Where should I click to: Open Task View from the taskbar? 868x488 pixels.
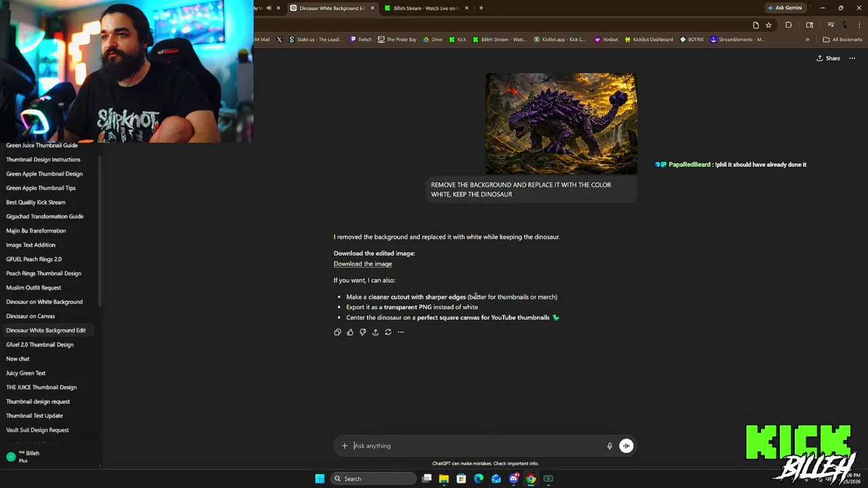(427, 479)
